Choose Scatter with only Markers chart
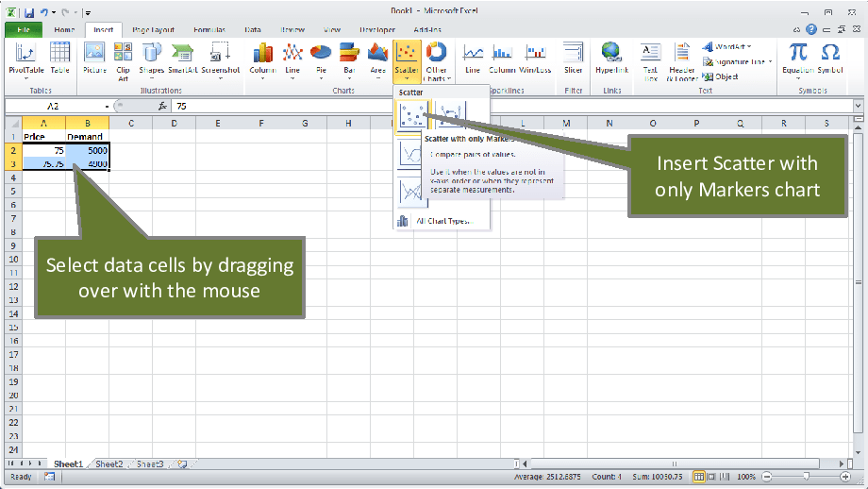The image size is (868, 489). (412, 114)
